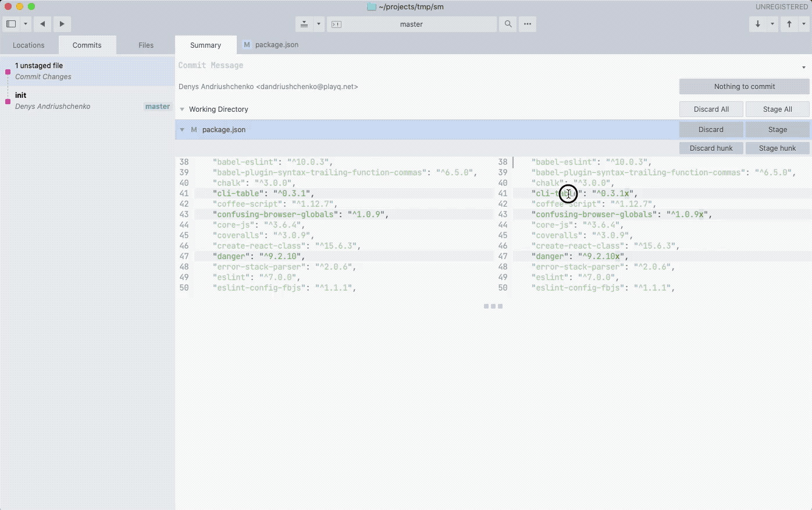Click the pink unstaged file status icon
This screenshot has width=812, height=510.
[8, 70]
